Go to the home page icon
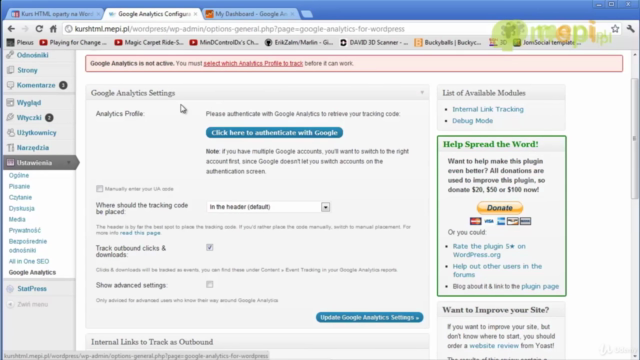This screenshot has height=360, width=640. pos(53,29)
